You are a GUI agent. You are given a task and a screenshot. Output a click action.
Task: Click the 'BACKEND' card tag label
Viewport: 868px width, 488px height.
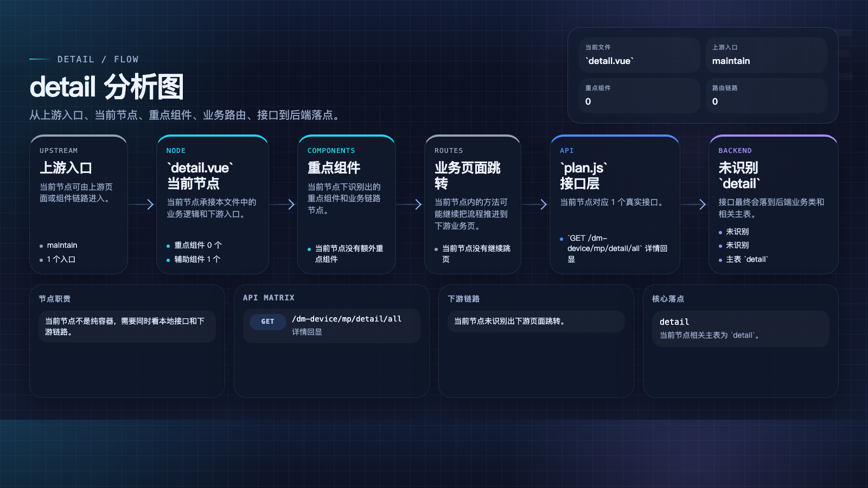[735, 151]
